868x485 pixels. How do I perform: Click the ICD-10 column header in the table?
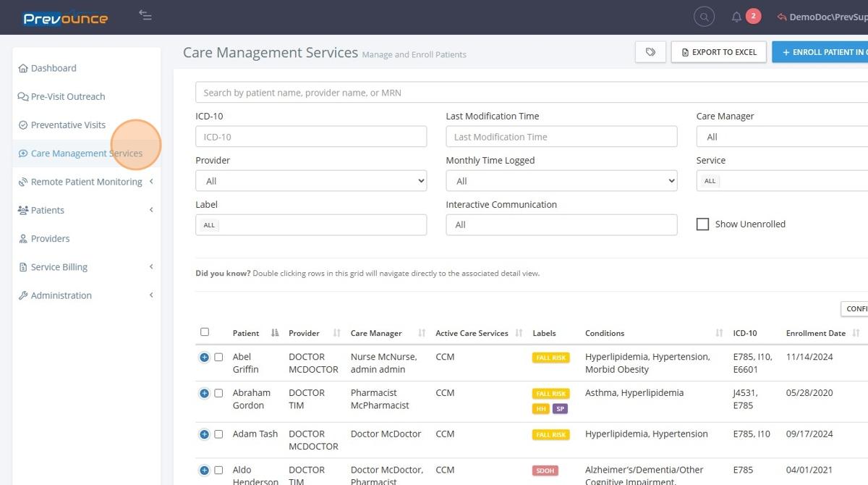[x=745, y=333]
